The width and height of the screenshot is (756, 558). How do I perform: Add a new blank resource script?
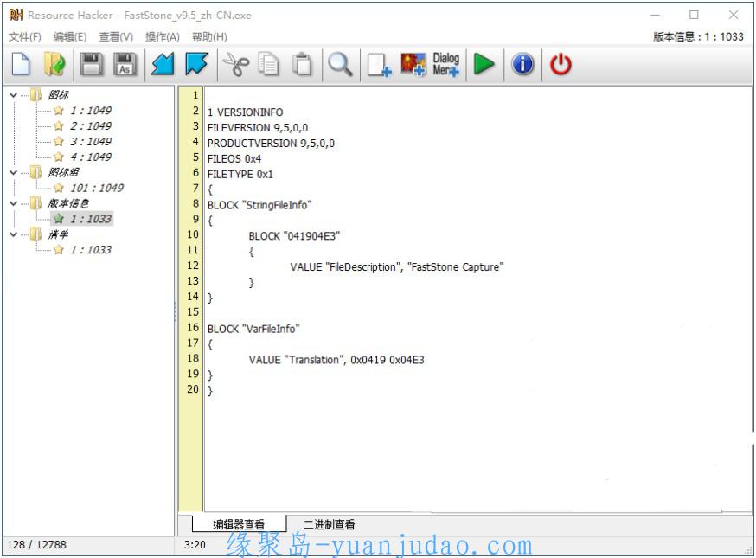point(379,64)
